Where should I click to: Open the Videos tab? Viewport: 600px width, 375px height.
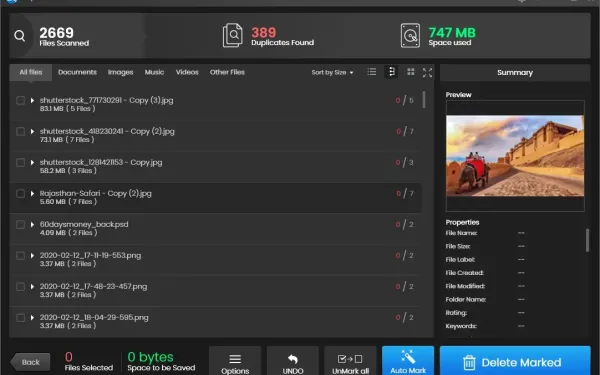coord(187,72)
